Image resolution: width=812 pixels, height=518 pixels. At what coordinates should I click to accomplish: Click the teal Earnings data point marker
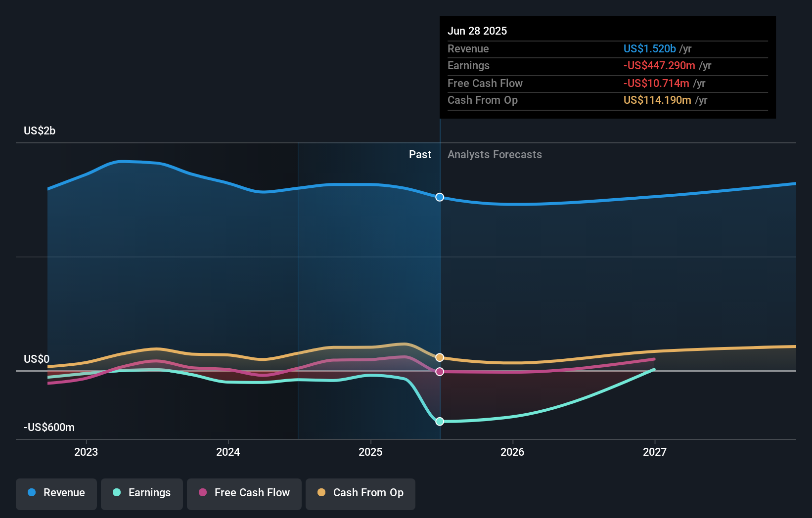439,421
